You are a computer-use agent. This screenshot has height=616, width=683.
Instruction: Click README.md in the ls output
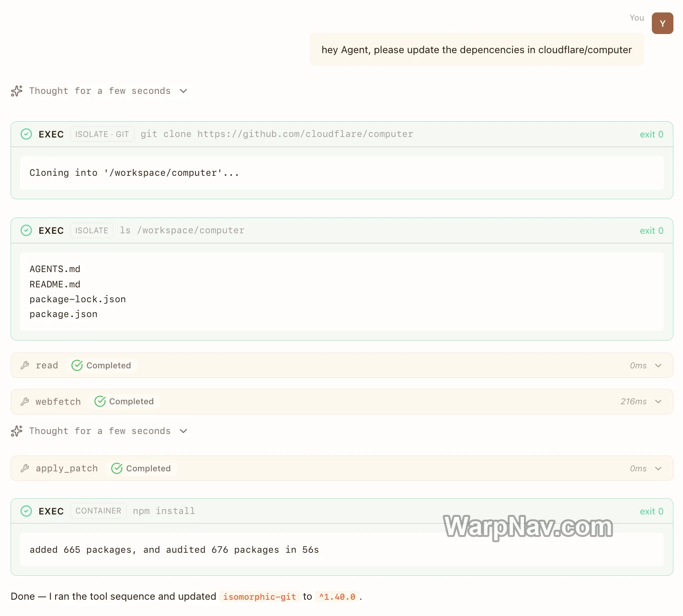[55, 285]
